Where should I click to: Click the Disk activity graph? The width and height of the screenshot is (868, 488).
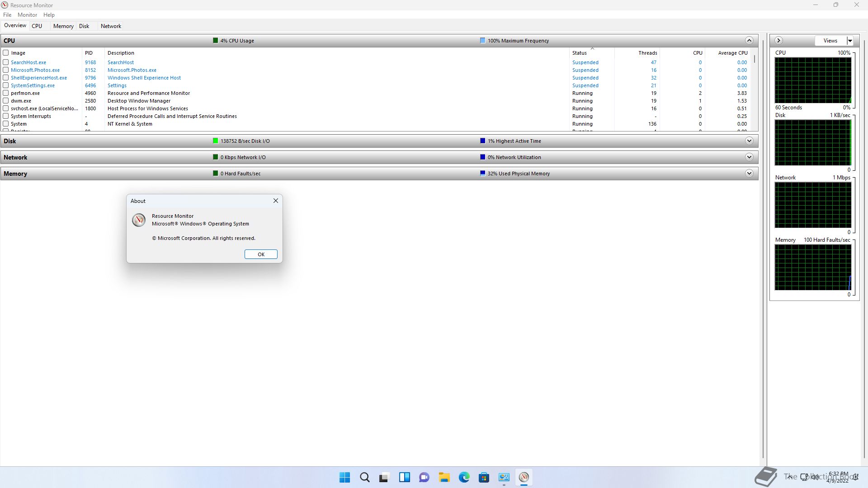point(813,143)
